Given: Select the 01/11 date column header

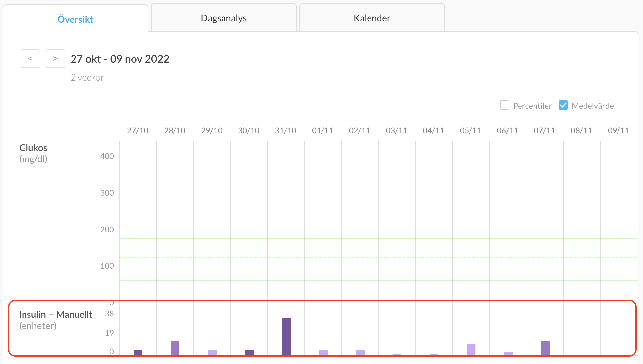Looking at the screenshot, I should click(x=322, y=130).
